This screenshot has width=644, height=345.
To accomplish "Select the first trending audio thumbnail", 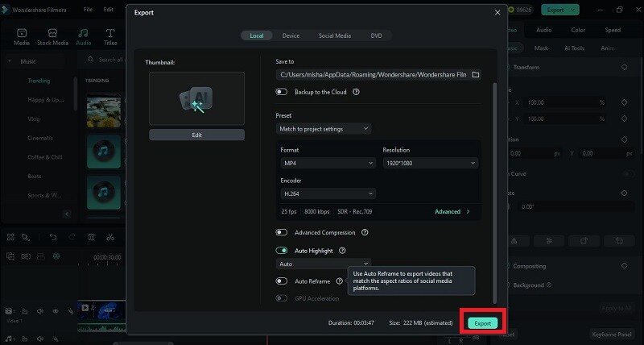I will pos(104,110).
